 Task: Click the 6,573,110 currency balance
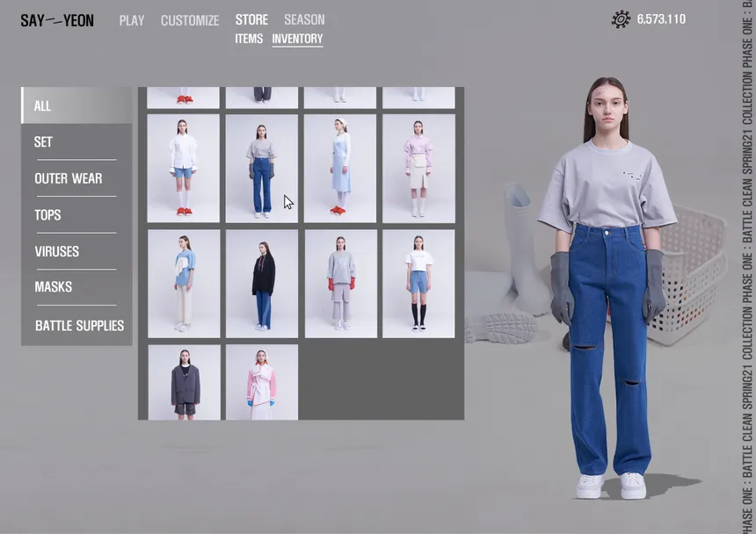click(x=661, y=19)
